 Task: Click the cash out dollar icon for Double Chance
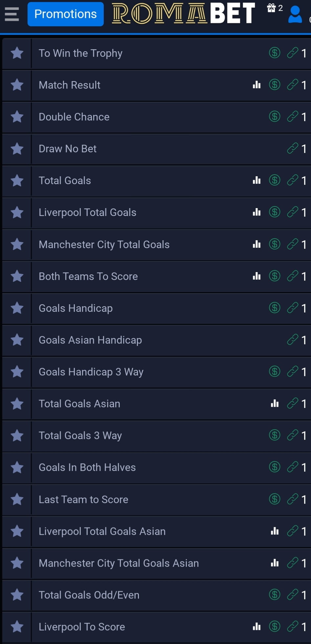click(275, 117)
